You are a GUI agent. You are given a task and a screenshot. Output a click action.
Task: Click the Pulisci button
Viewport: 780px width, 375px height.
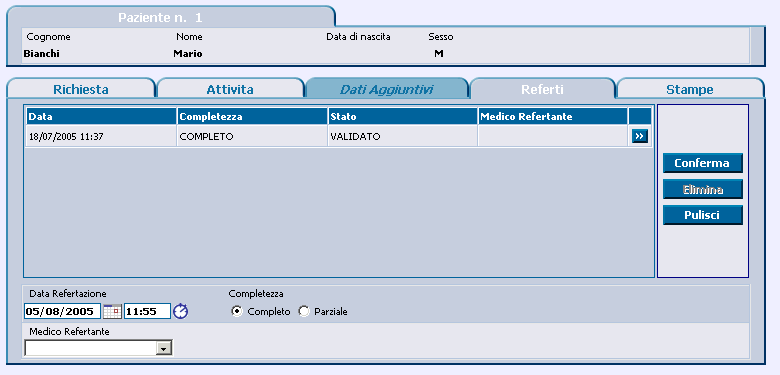(702, 215)
